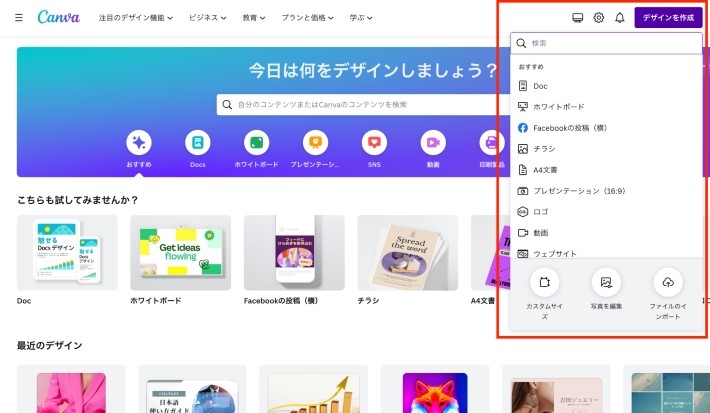Open the hamburger menu icon
Image resolution: width=710 pixels, height=413 pixels.
point(19,18)
